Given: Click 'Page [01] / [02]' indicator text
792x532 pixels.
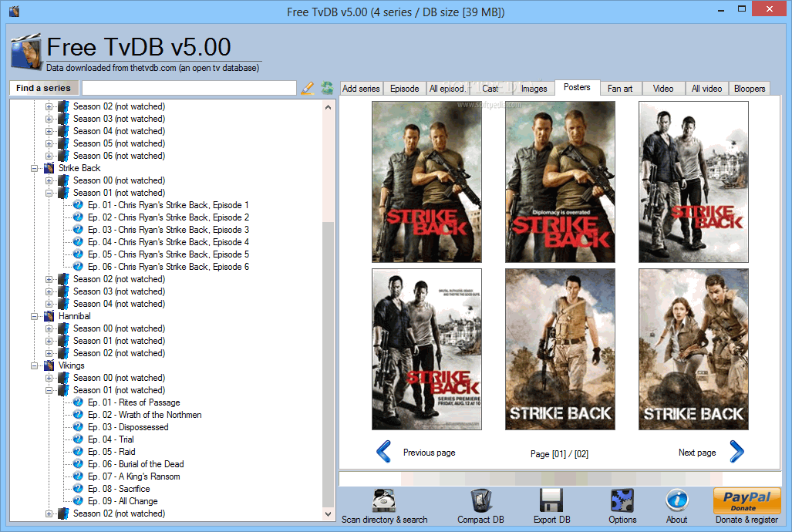Looking at the screenshot, I should point(559,453).
